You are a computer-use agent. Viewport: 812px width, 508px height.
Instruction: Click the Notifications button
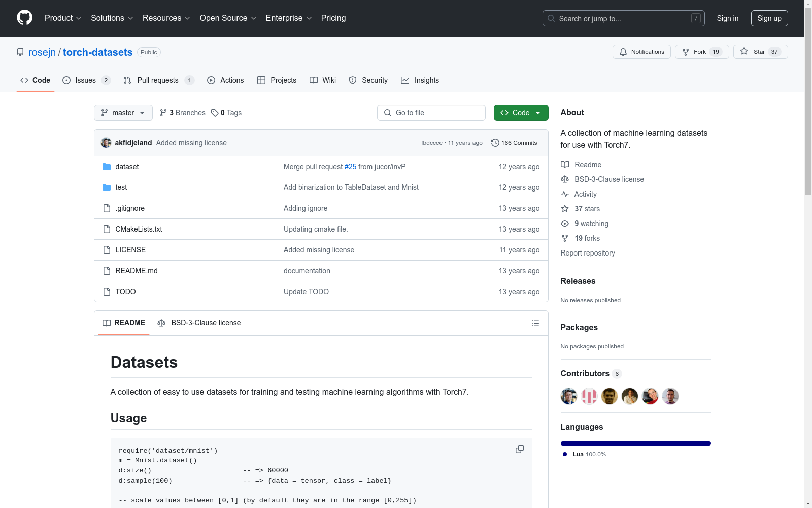tap(641, 52)
